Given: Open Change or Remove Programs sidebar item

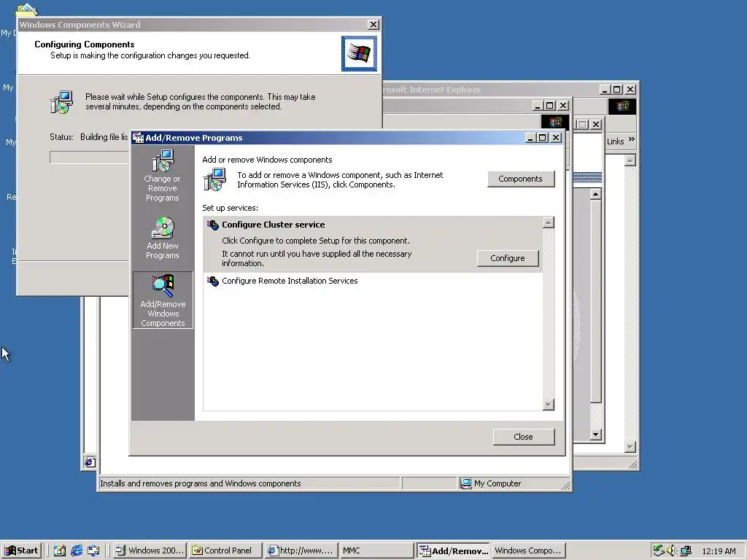Looking at the screenshot, I should pyautogui.click(x=163, y=176).
